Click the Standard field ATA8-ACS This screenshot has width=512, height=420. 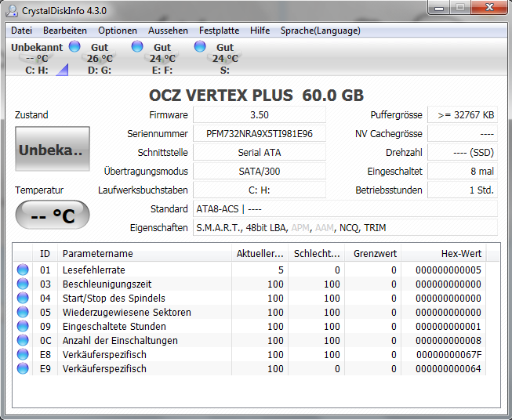coord(345,209)
